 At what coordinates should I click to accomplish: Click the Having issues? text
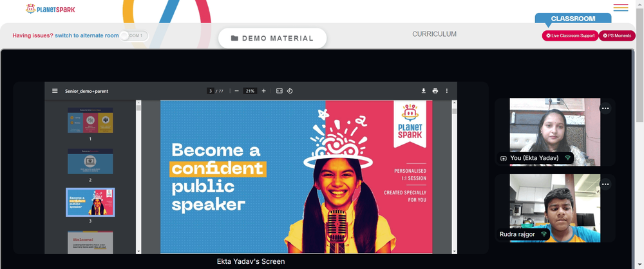click(33, 35)
